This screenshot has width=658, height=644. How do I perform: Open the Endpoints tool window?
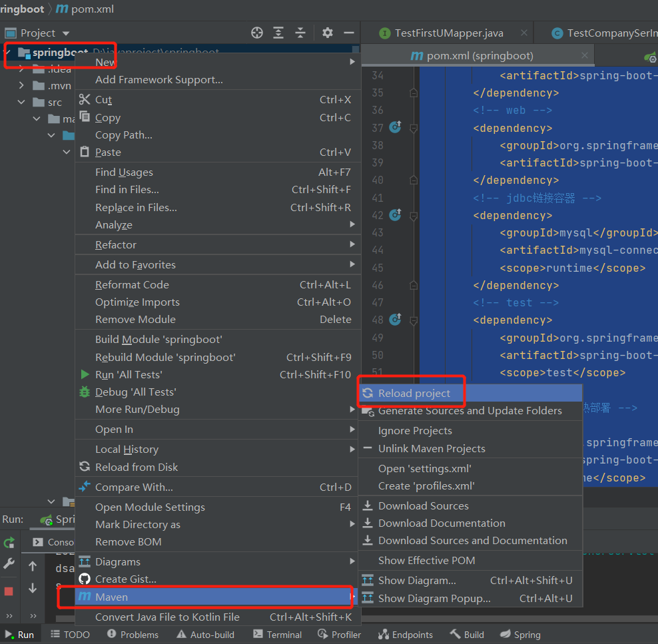(x=406, y=635)
